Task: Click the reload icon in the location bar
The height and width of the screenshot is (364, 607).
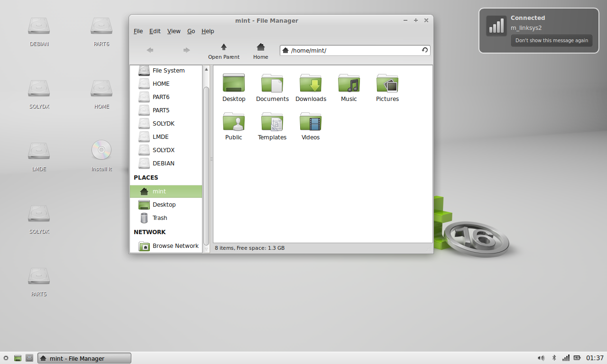Action: 425,50
